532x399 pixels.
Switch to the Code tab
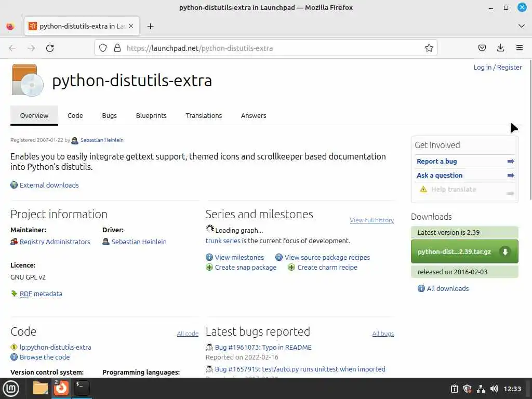pyautogui.click(x=75, y=116)
